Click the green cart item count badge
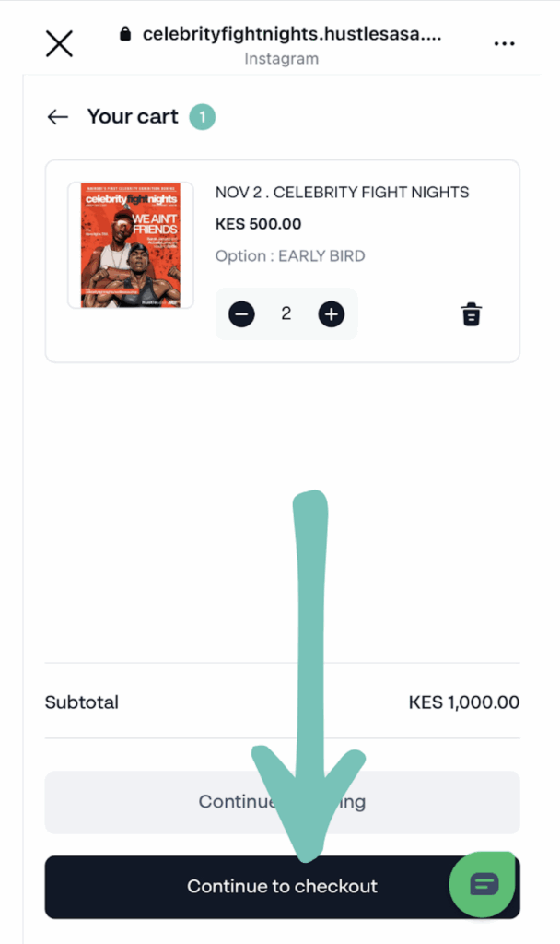 pyautogui.click(x=203, y=117)
